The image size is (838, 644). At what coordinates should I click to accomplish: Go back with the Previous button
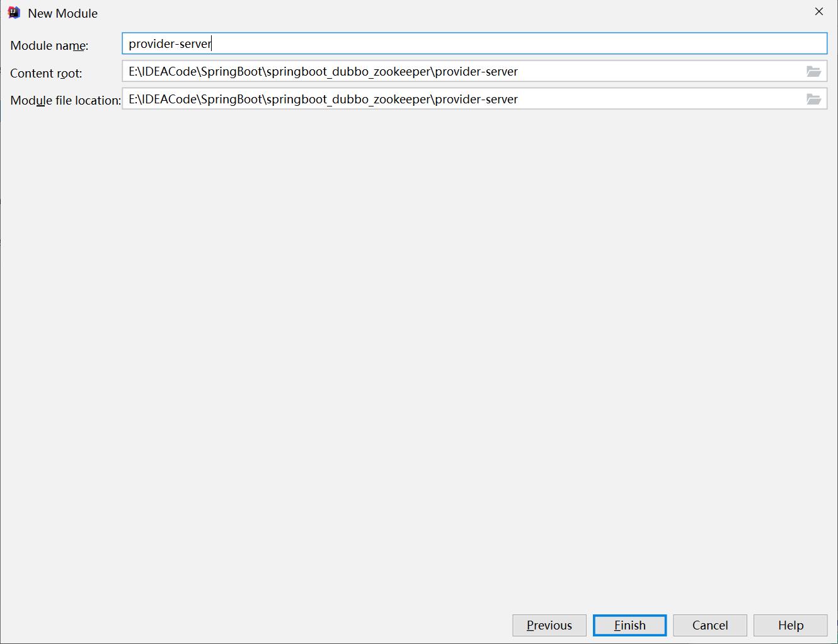click(549, 625)
